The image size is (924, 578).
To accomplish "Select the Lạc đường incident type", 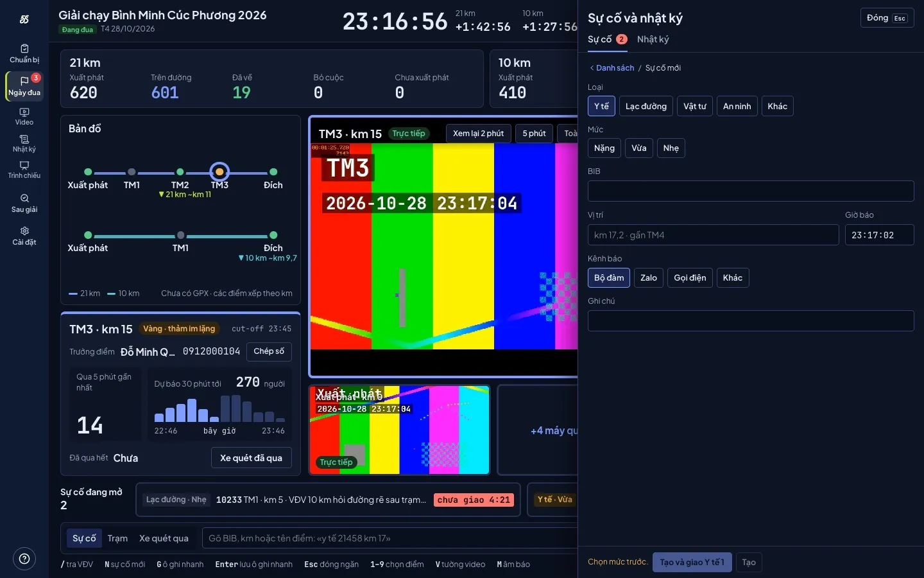I will coord(646,106).
